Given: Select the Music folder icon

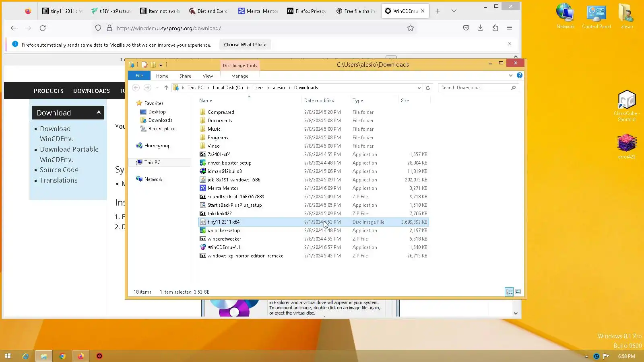Looking at the screenshot, I should [x=203, y=129].
